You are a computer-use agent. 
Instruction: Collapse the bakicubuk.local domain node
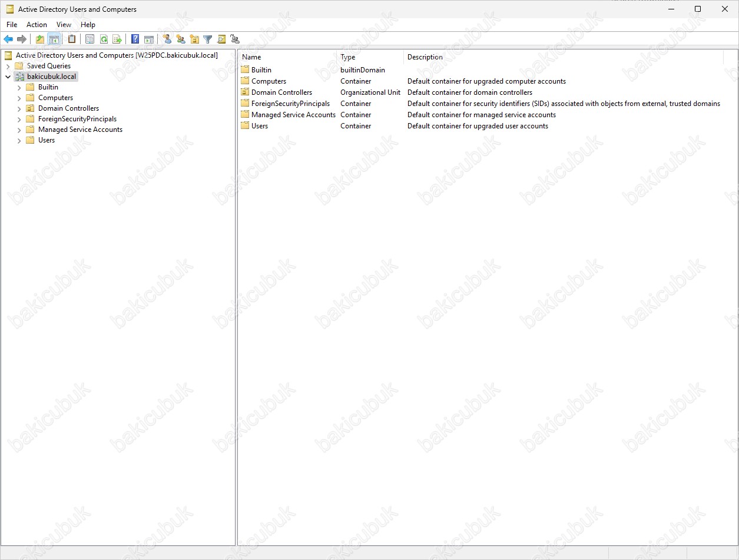(x=8, y=77)
